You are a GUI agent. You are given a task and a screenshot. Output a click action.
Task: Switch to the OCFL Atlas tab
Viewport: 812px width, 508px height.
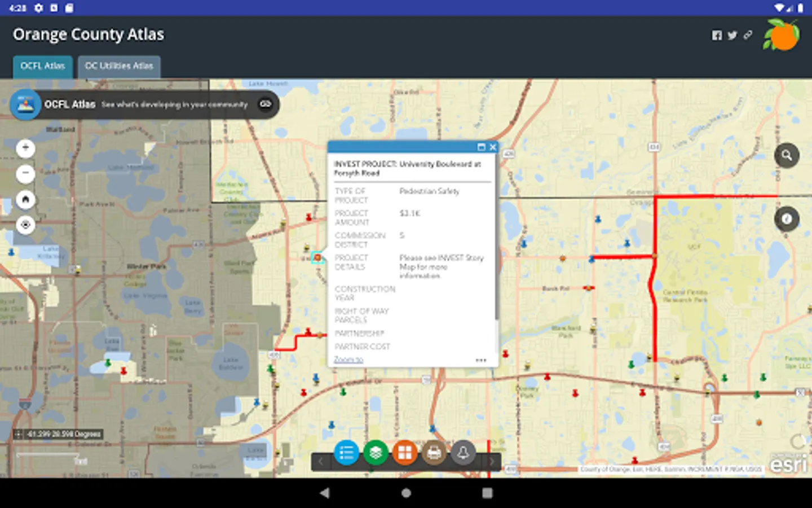point(43,66)
